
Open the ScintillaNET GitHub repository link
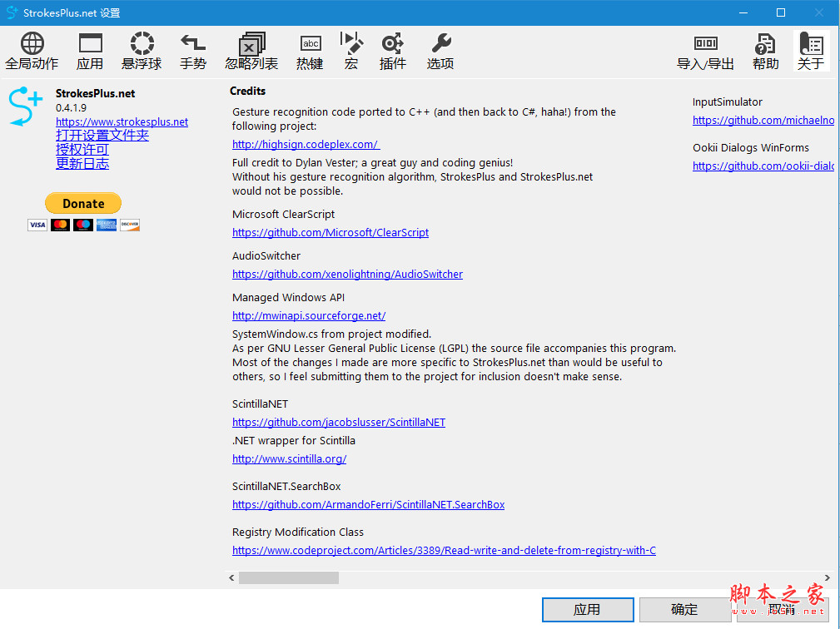pyautogui.click(x=338, y=422)
